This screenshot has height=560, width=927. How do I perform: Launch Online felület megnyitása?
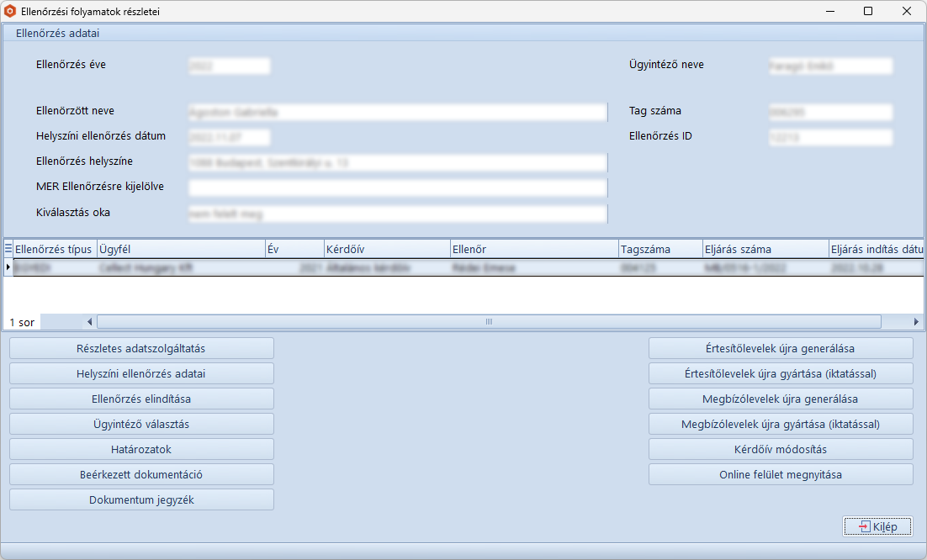coord(780,474)
